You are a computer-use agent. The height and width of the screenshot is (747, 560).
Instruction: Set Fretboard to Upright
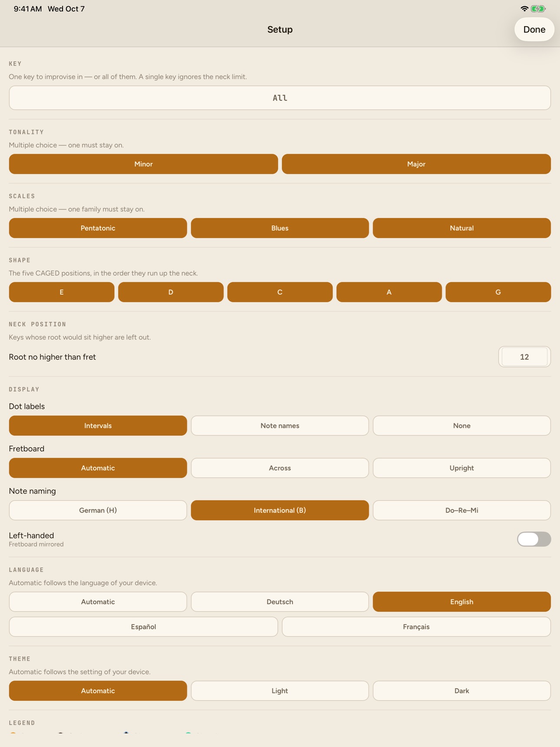click(462, 468)
